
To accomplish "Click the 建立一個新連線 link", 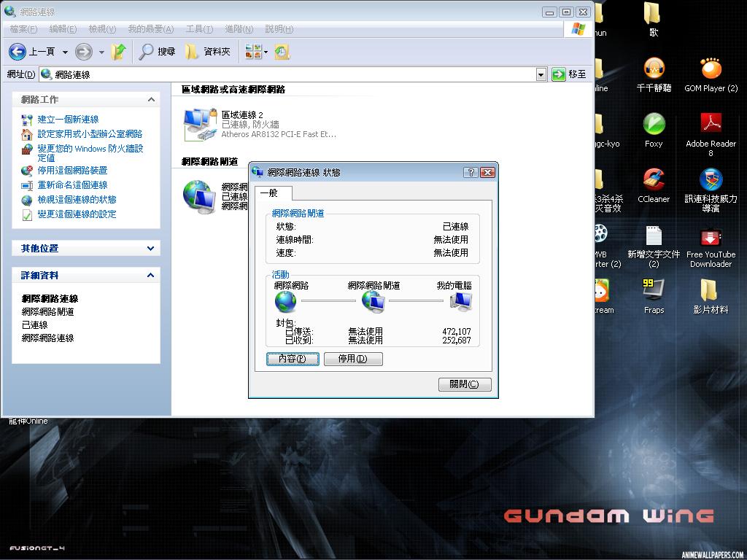I will tap(68, 120).
